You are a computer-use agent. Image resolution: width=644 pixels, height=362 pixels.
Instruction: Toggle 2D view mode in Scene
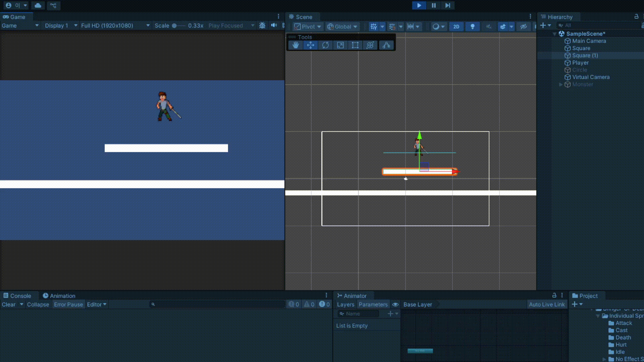click(456, 27)
